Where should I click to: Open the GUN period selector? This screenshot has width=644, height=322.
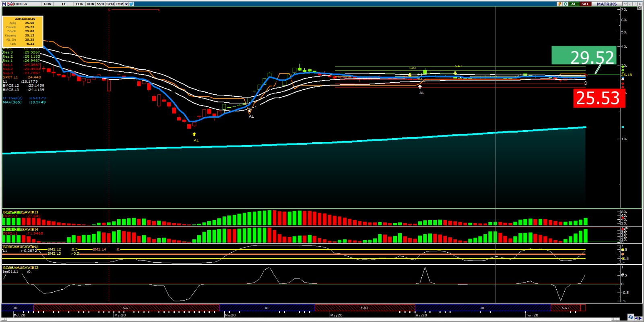pyautogui.click(x=47, y=4)
